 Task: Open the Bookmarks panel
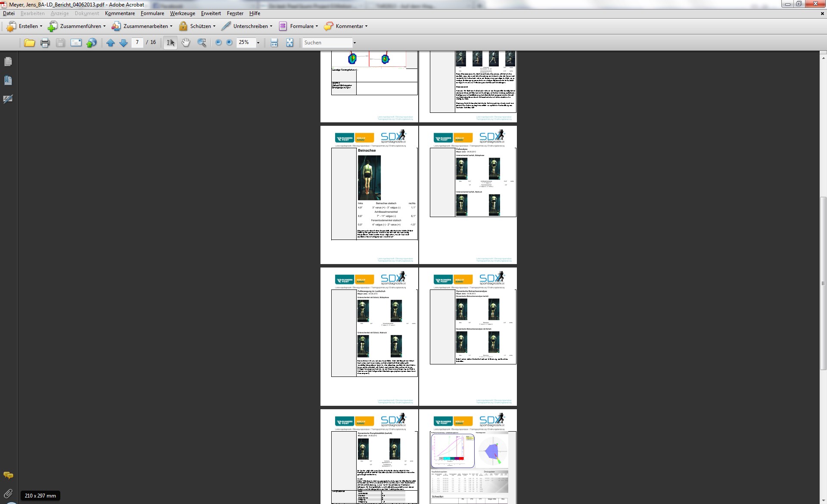(8, 80)
